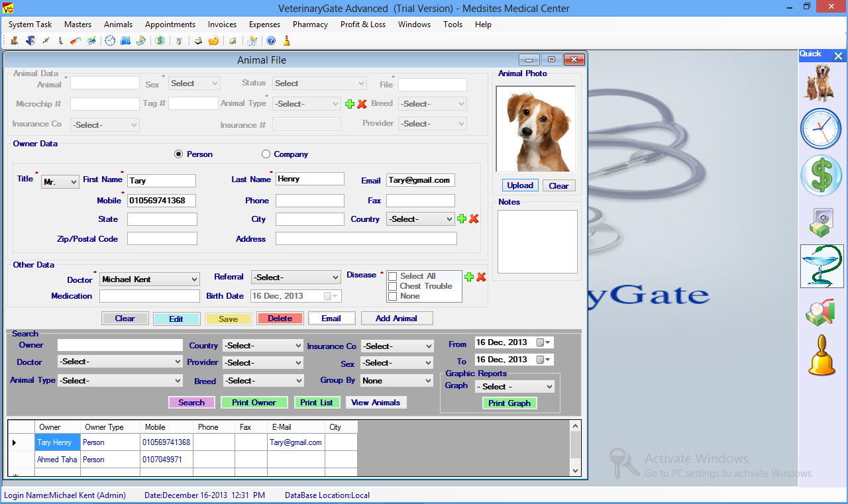
Task: Open the Appointments menu
Action: point(170,25)
